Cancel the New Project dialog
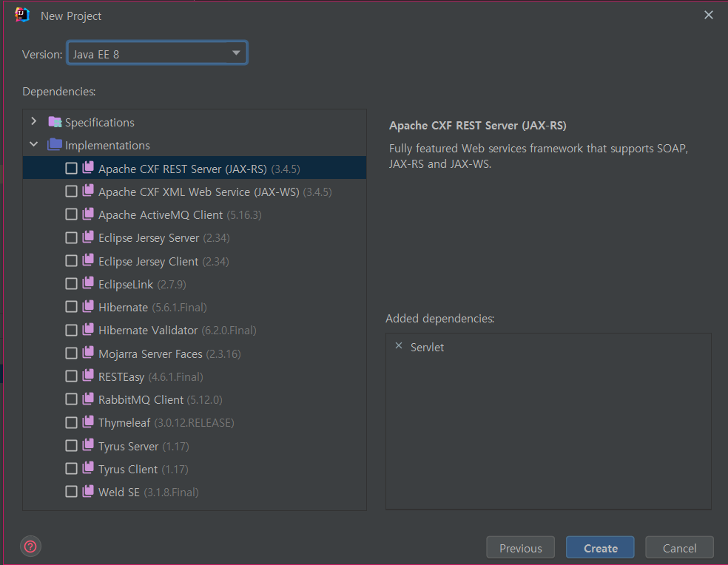 [679, 547]
